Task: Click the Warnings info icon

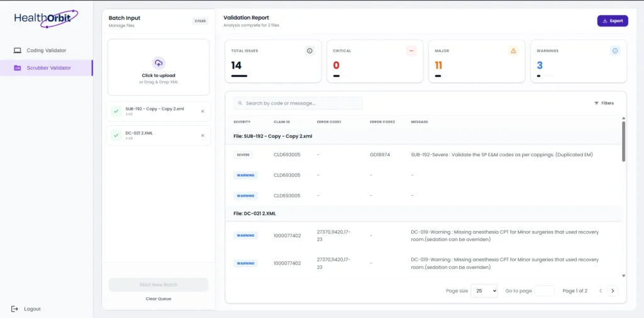Action: pyautogui.click(x=615, y=51)
